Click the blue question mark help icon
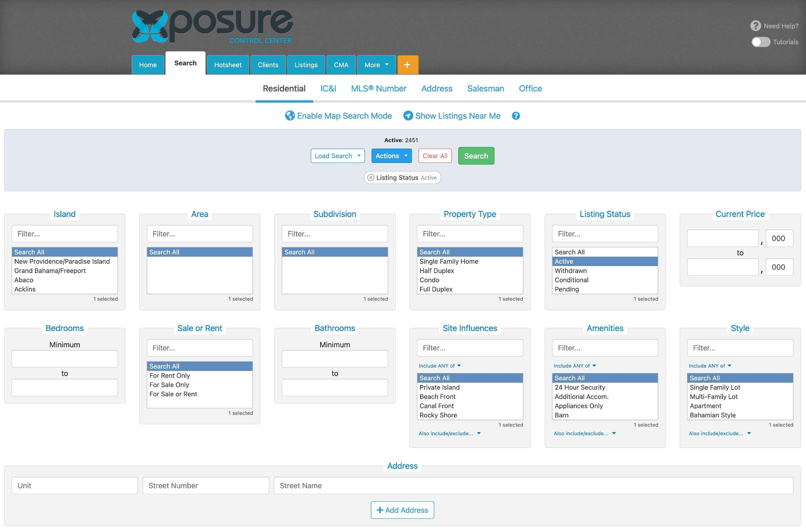 (516, 116)
